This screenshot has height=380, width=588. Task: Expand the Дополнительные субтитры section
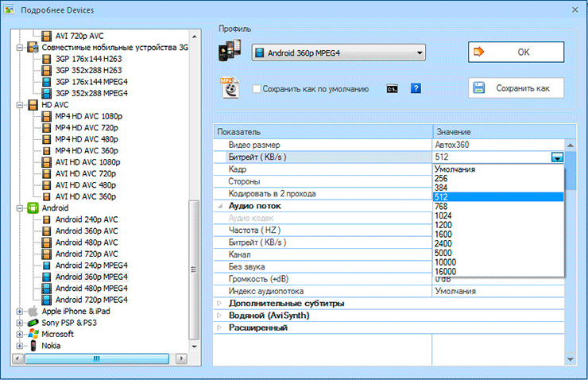pyautogui.click(x=220, y=303)
